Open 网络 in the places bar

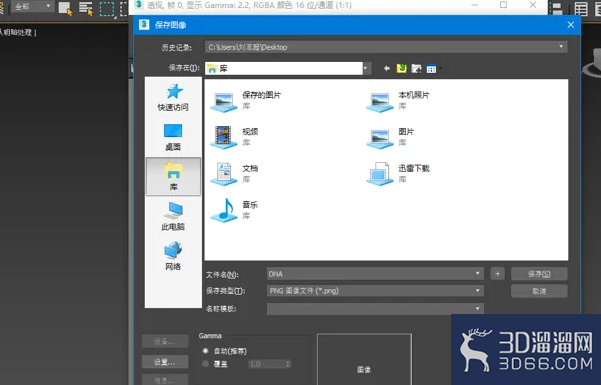[173, 256]
